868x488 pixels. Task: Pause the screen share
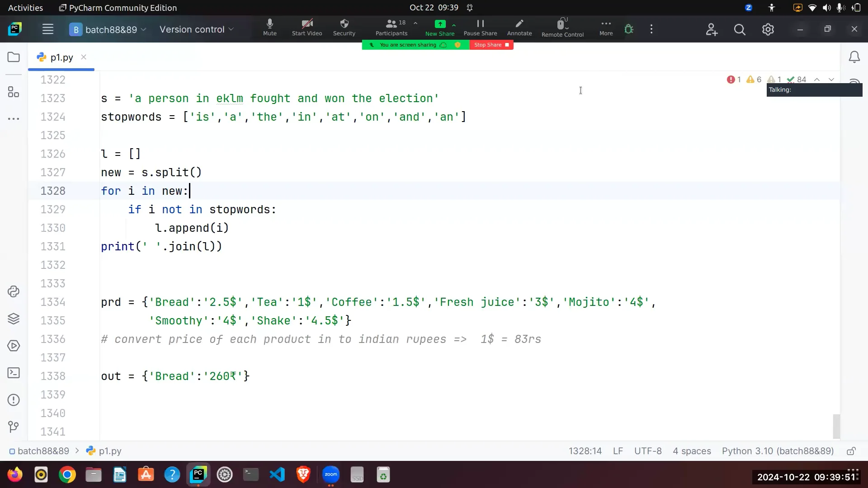coord(480,27)
